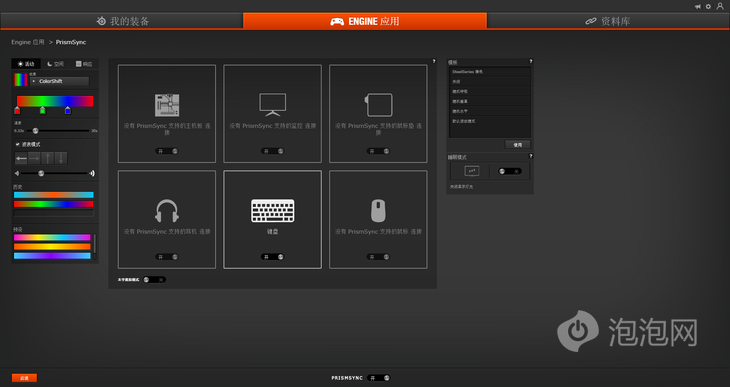Pick the pink-yellow-cyan preset gradient
The height and width of the screenshot is (387, 730).
pos(52,238)
